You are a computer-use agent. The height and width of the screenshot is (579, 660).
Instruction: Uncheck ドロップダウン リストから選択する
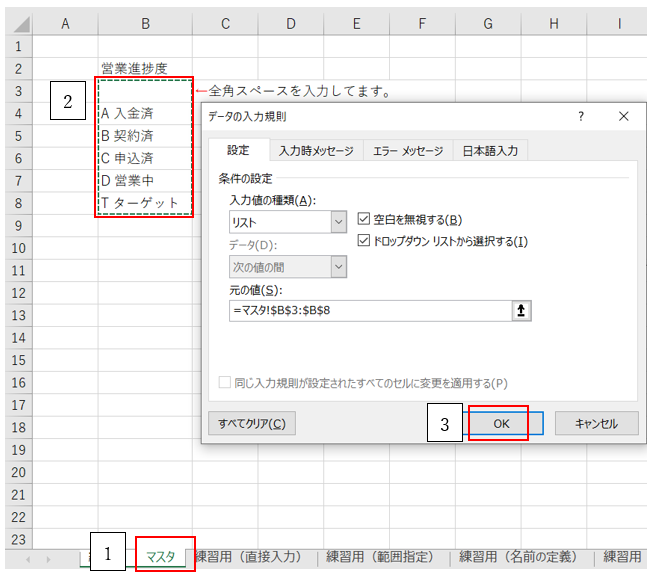click(x=365, y=241)
